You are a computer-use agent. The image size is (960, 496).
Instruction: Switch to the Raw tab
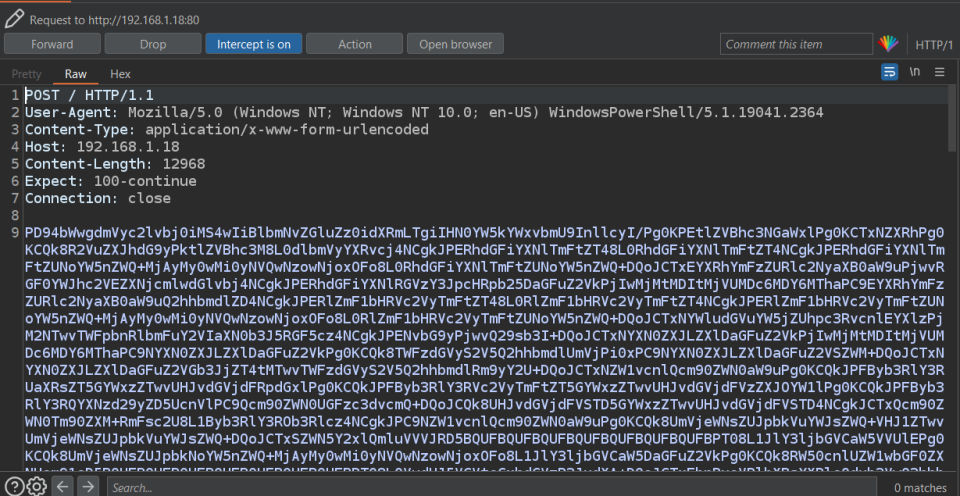[x=76, y=73]
